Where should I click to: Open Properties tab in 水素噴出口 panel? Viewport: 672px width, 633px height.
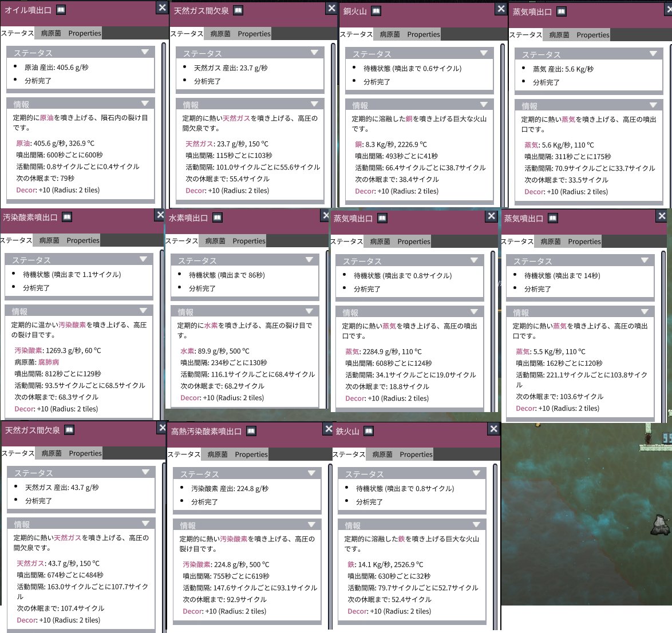pyautogui.click(x=249, y=241)
